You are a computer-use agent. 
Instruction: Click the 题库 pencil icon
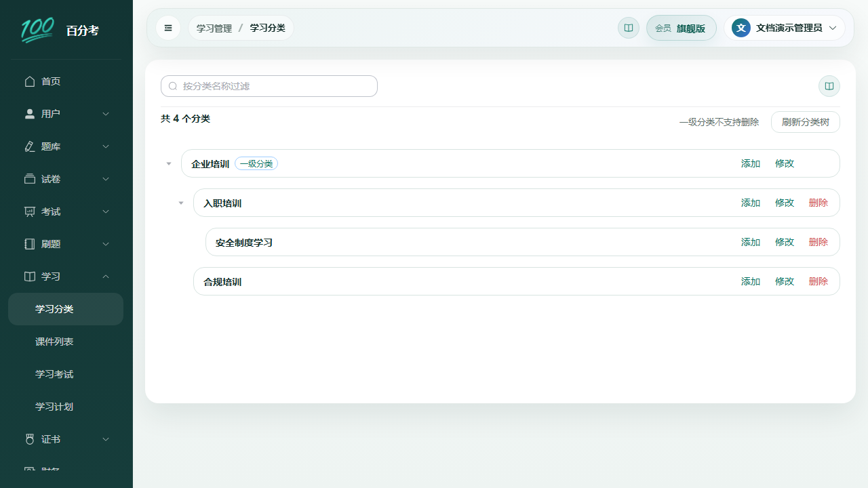pos(29,146)
